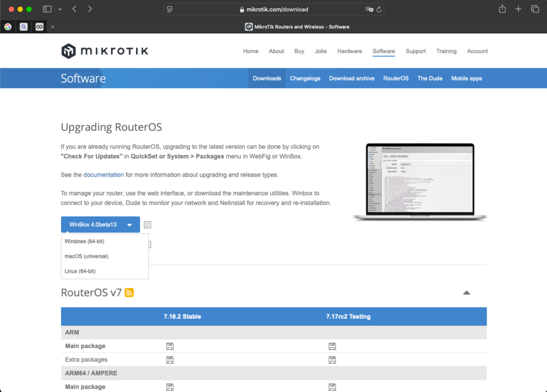The width and height of the screenshot is (547, 392).
Task: Click the address bar mikrotik.com/download
Action: (x=274, y=10)
